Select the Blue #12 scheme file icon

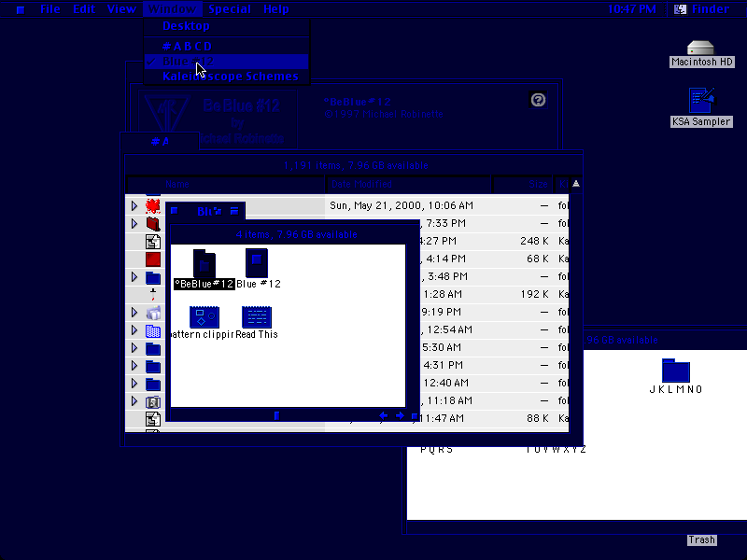(x=257, y=262)
